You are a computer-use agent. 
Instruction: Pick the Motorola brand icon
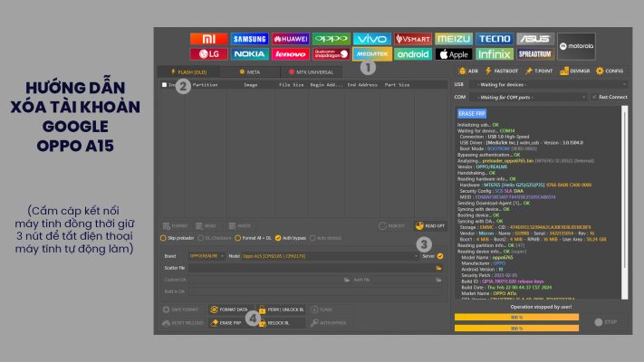coord(576,46)
